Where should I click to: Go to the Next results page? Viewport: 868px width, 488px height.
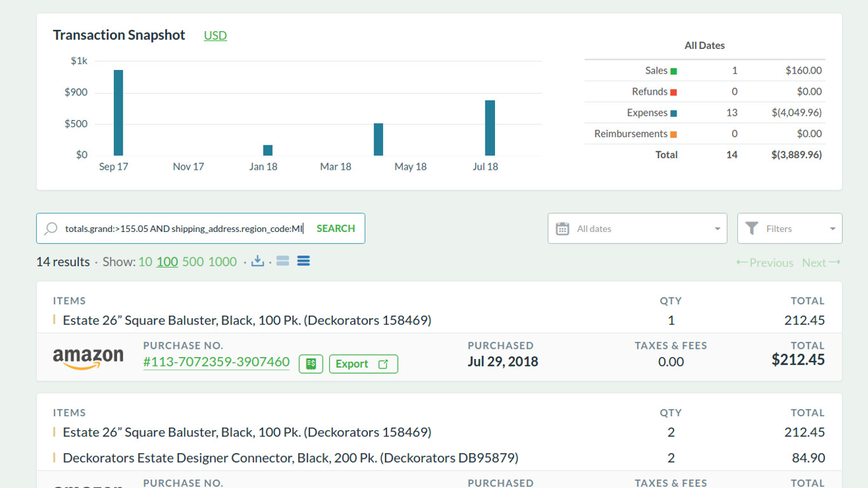820,262
